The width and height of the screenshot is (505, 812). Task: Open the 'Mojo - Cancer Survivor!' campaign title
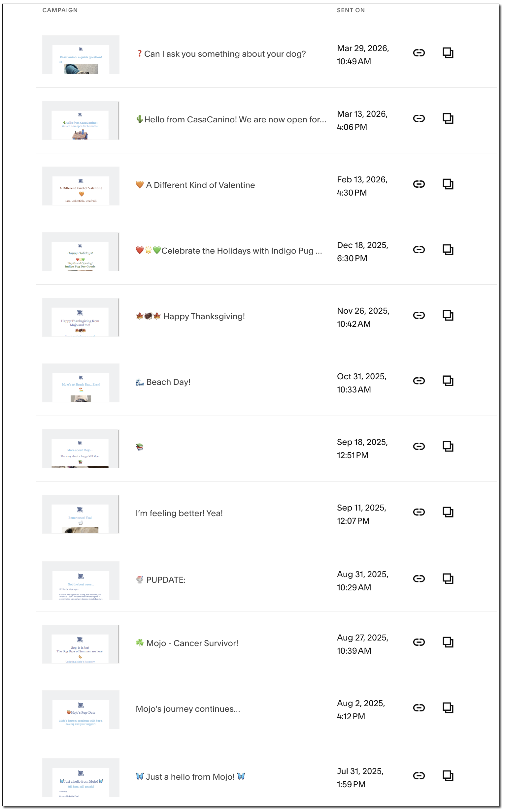pos(192,643)
